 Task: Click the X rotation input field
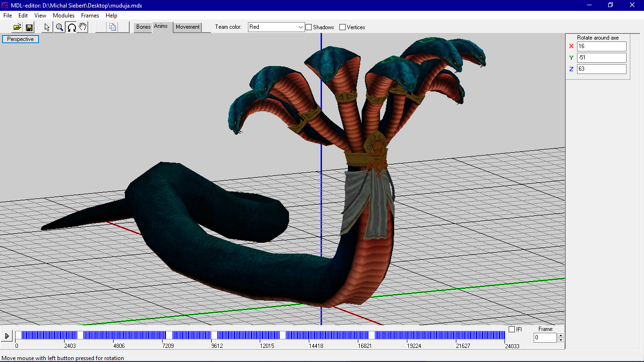602,46
